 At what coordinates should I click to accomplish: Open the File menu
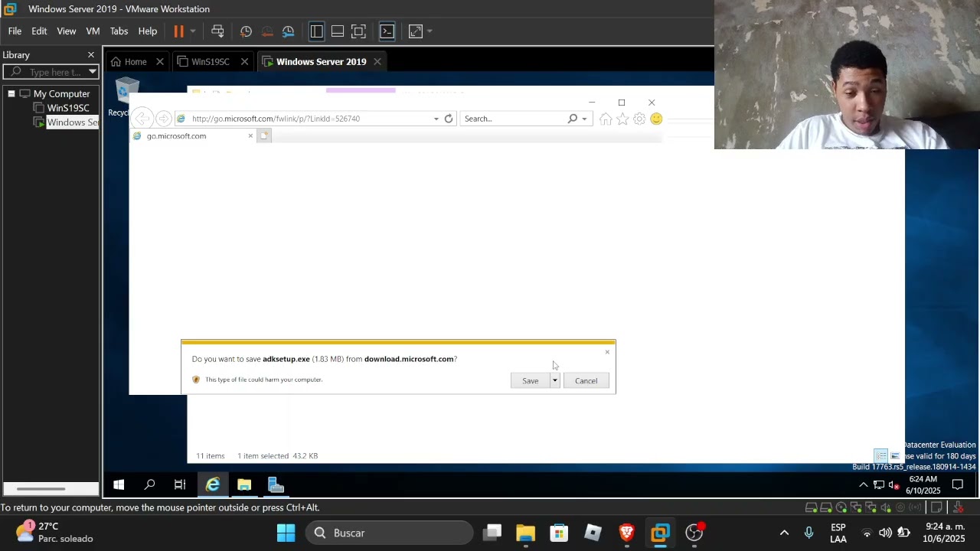point(15,31)
